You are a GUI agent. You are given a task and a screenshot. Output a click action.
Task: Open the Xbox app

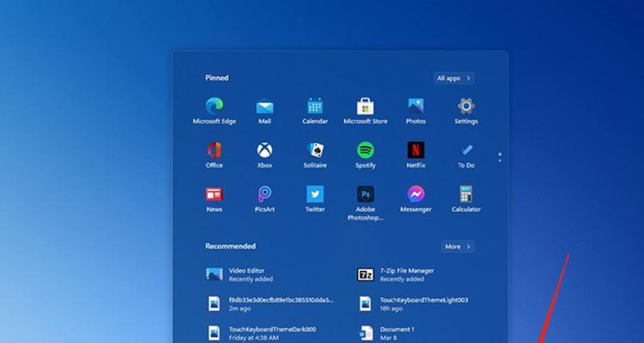point(264,155)
